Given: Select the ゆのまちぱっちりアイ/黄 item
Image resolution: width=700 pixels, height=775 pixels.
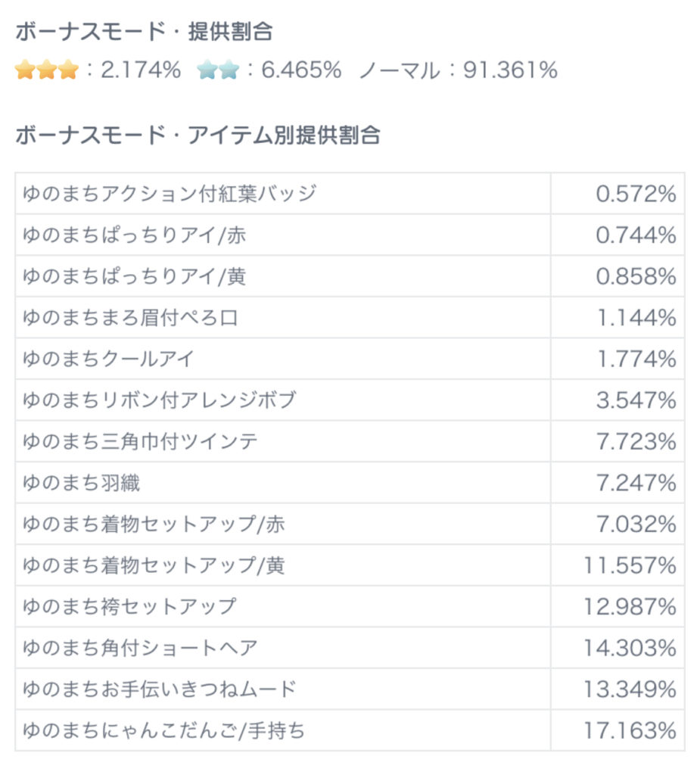Looking at the screenshot, I should point(135,276).
